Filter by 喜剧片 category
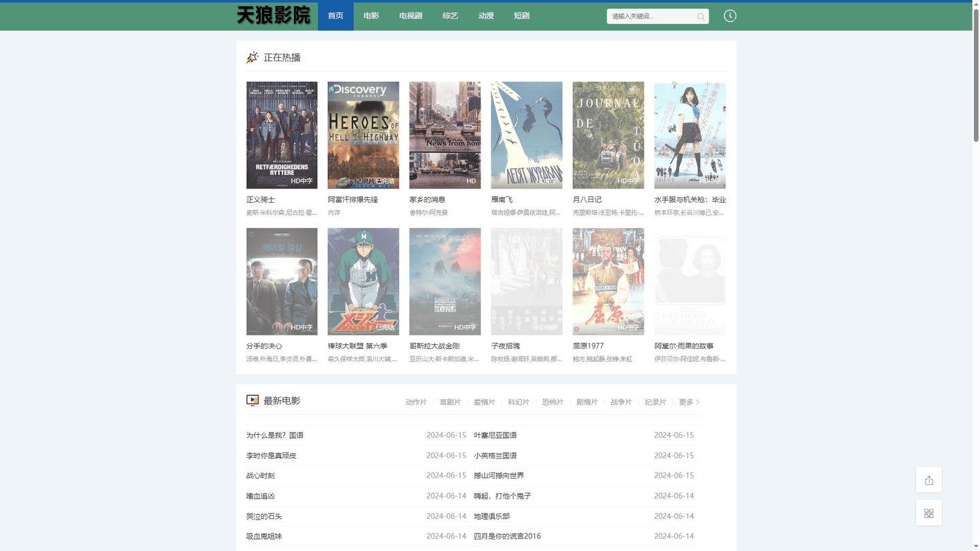 click(450, 402)
